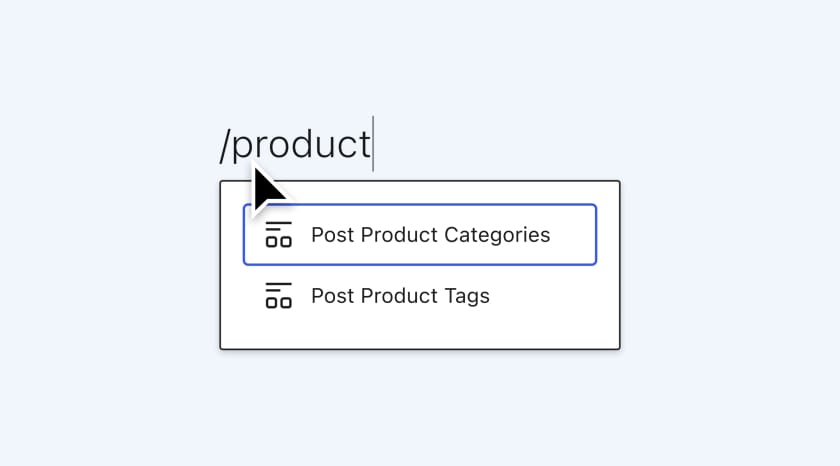
Task: Click the word "Tags" in second suggestion
Action: (466, 296)
